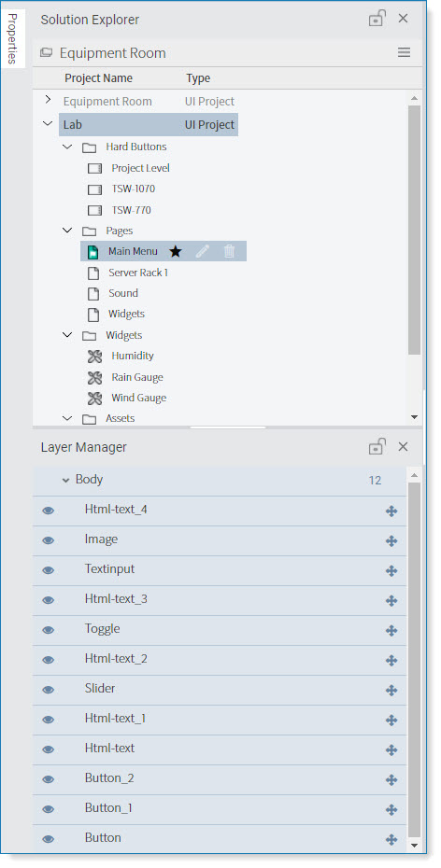Hide the Html-text_4 layer
Screen dimensions: 441x868
pos(49,511)
